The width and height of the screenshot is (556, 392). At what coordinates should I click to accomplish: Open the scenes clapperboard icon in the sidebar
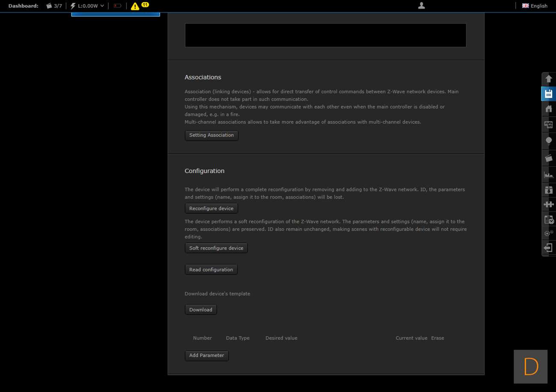pos(549,158)
